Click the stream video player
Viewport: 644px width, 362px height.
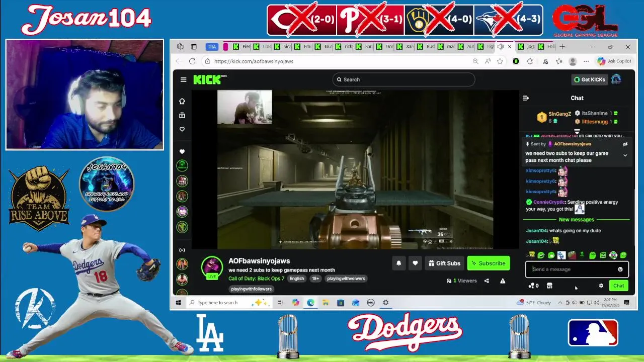click(x=355, y=169)
